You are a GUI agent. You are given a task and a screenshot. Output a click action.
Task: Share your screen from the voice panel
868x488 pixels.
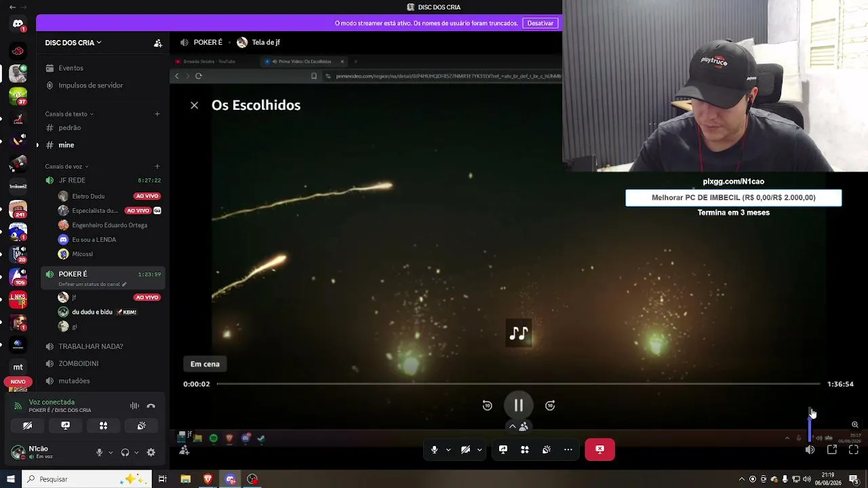[66, 426]
